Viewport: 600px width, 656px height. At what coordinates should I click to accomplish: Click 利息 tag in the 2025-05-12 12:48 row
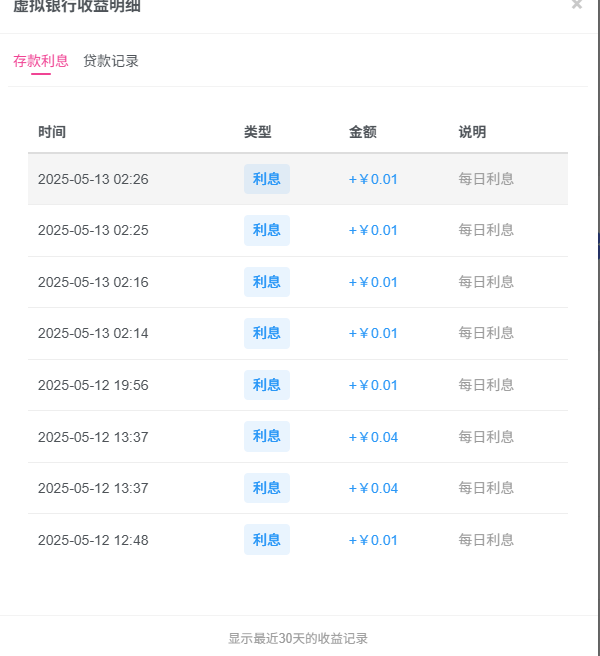pos(267,540)
